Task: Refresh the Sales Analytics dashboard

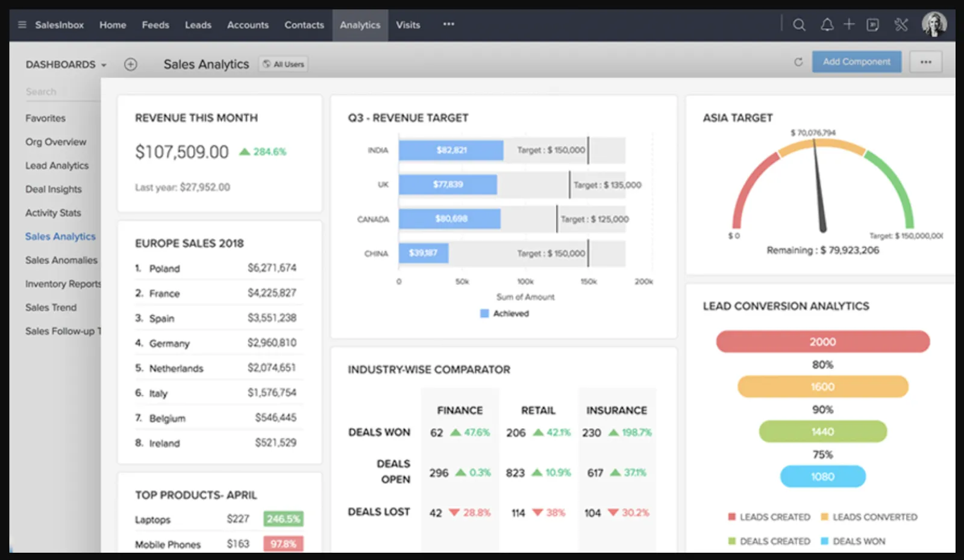Action: pos(798,62)
